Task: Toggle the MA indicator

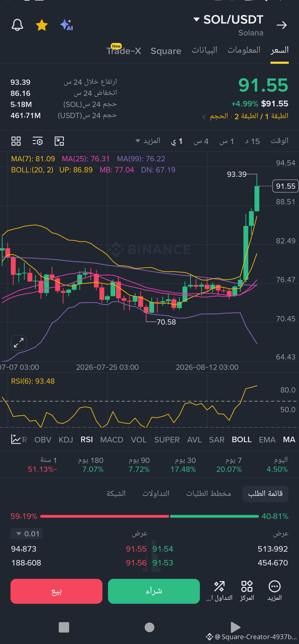Action: 289,440
